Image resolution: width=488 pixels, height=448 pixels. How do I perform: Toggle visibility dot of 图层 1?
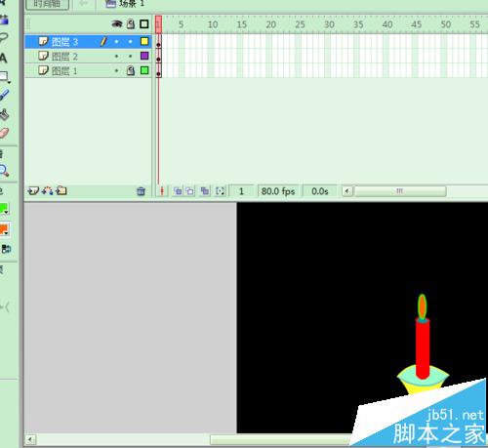pos(116,70)
